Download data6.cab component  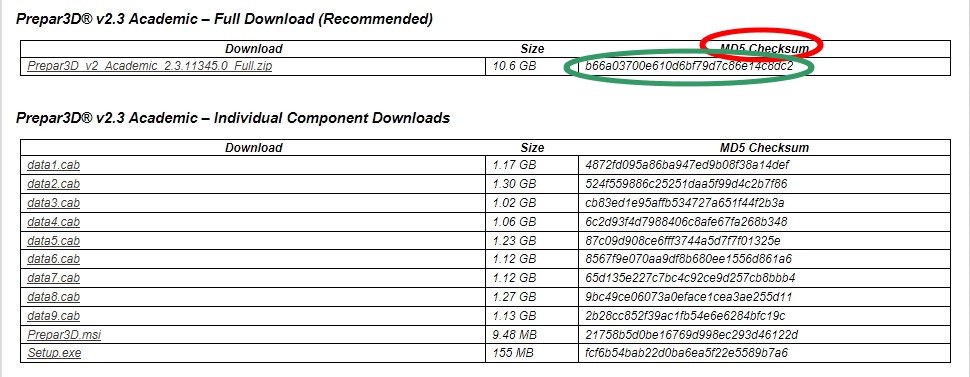point(53,259)
